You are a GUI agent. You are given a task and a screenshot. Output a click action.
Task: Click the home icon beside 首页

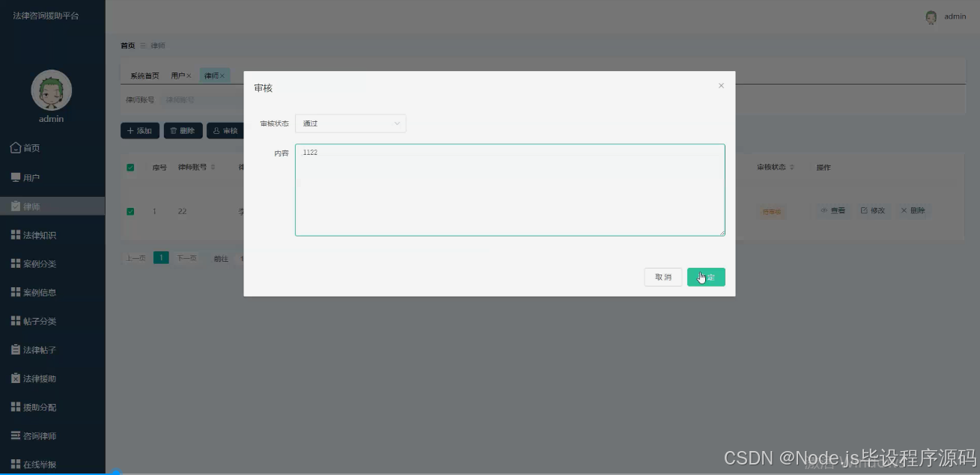coord(15,148)
